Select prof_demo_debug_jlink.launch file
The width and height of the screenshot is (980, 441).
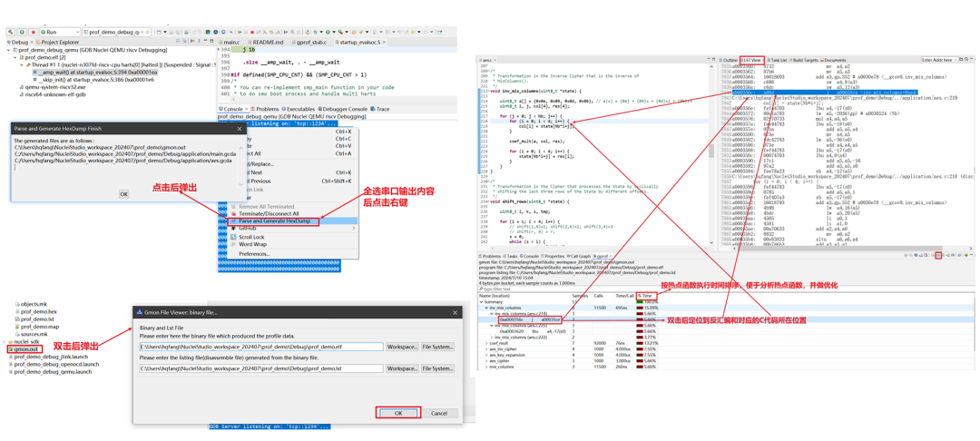click(50, 356)
